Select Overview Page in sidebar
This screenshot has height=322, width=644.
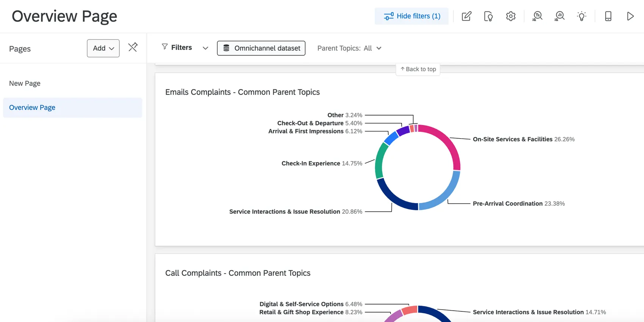32,108
